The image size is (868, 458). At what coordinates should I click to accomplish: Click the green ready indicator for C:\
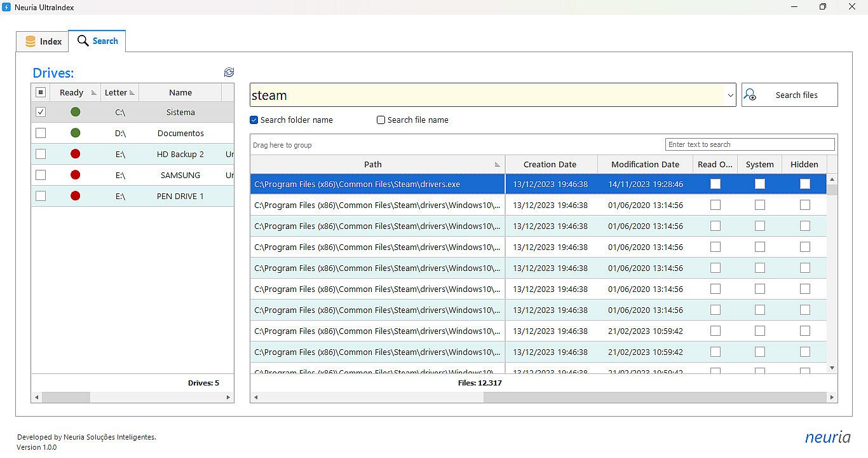[x=76, y=112]
